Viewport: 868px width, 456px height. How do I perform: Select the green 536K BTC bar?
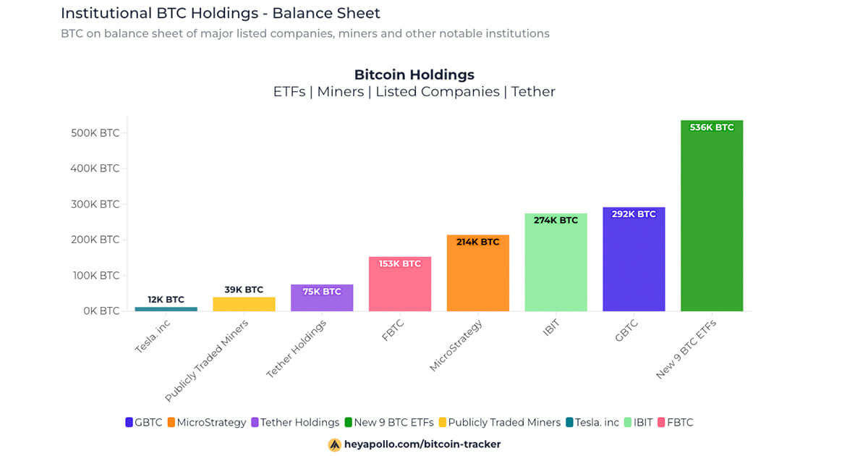(x=712, y=217)
